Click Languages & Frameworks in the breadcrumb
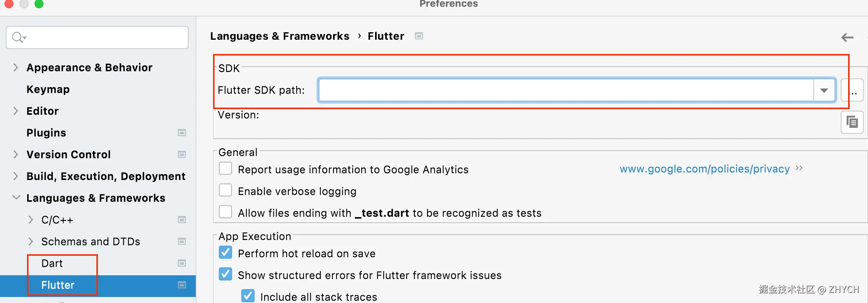Viewport: 868px width, 303px height. click(279, 36)
